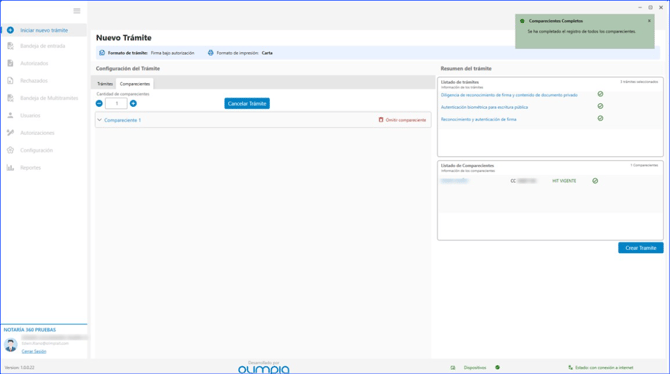Open the hamburger menu in sidebar

click(77, 11)
